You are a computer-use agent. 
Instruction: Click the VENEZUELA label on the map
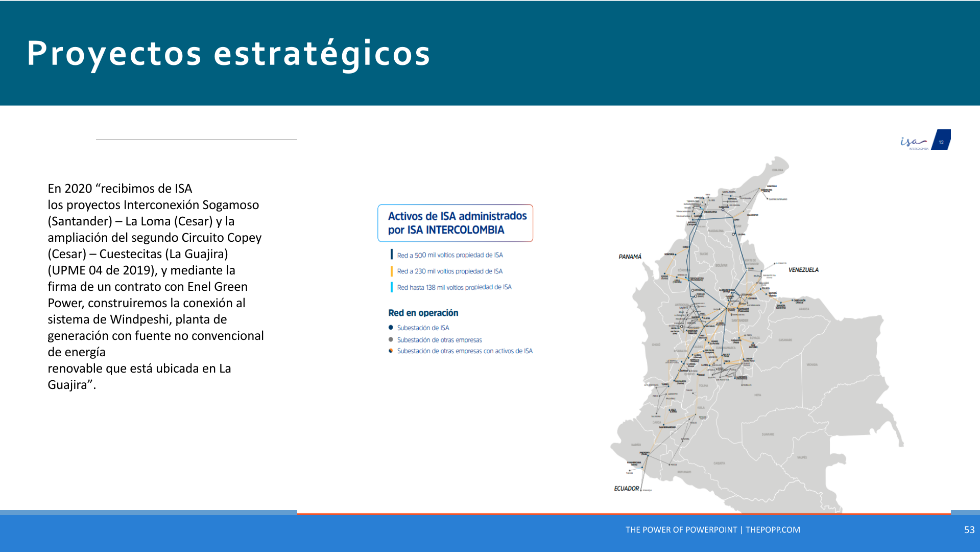803,270
